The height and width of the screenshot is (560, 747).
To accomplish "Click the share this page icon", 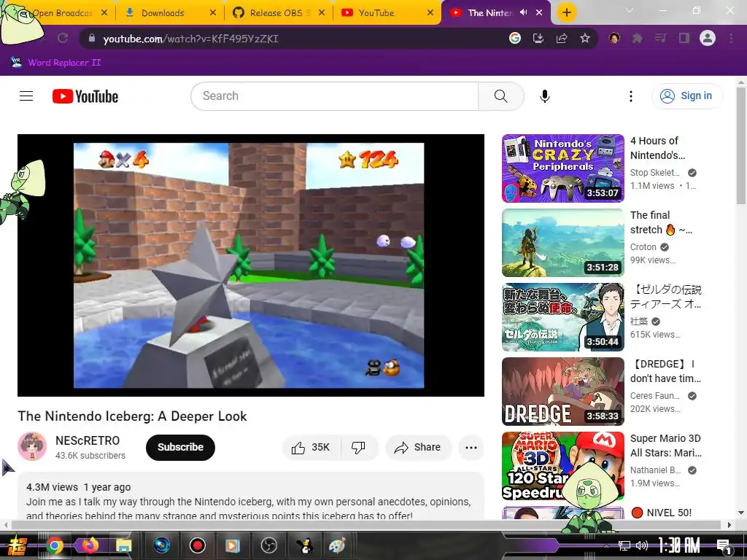I will [x=562, y=38].
